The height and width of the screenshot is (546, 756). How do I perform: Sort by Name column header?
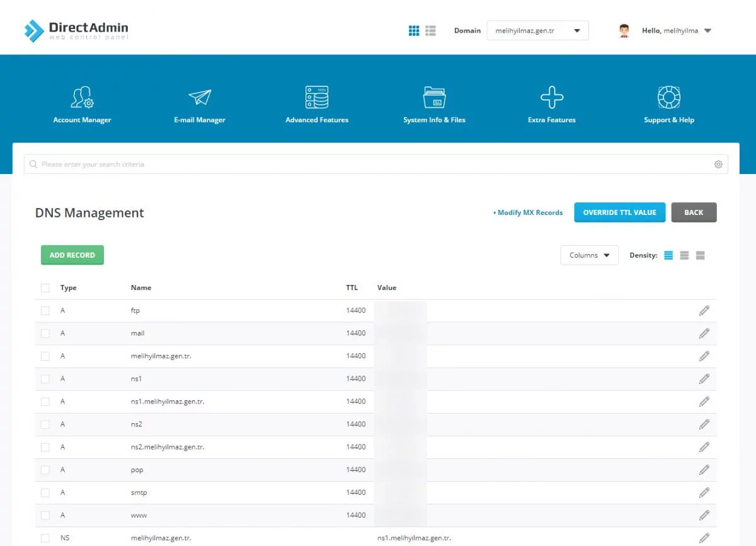coord(141,288)
